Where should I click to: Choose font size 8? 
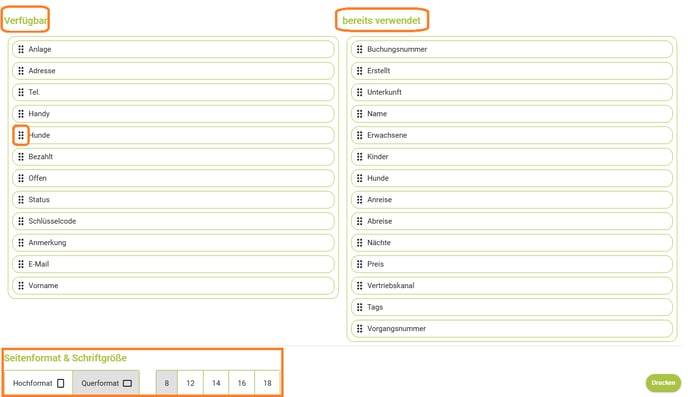click(x=167, y=383)
